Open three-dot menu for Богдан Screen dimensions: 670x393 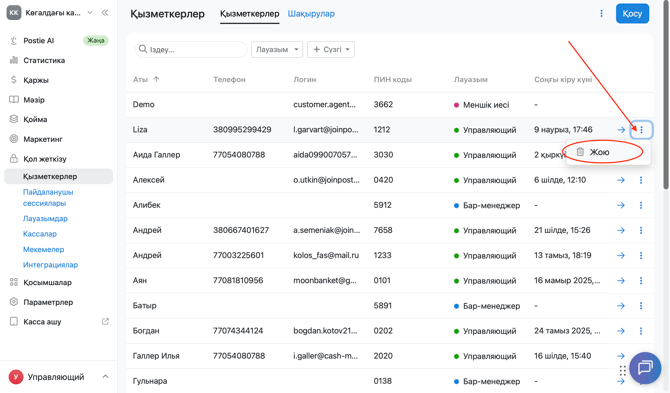[641, 331]
